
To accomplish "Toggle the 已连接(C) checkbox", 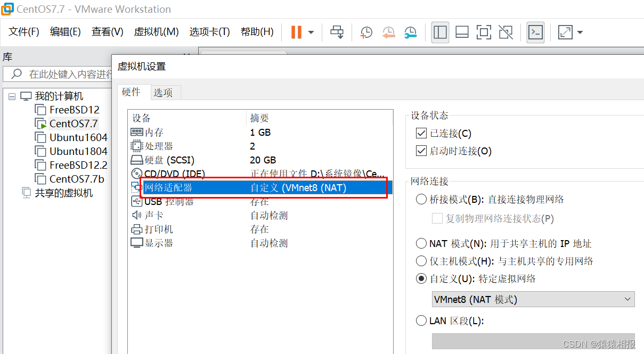I will pyautogui.click(x=421, y=134).
